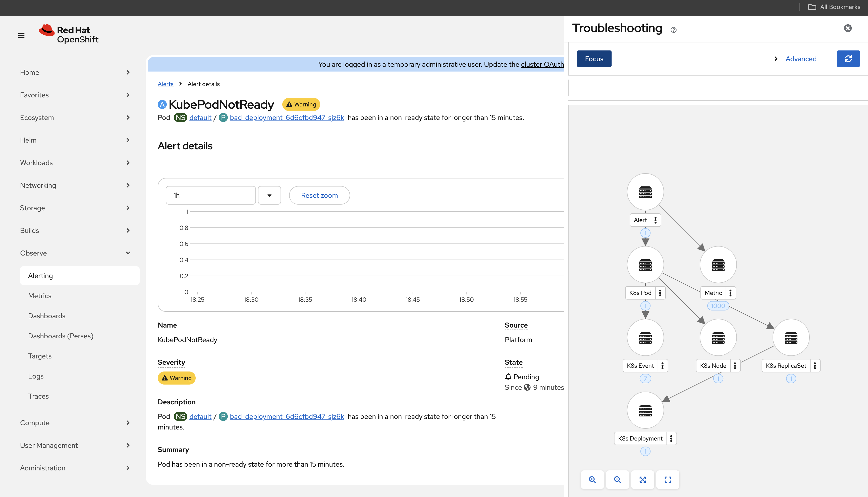Click the Troubleshooting help question icon
The width and height of the screenshot is (868, 497).
673,30
